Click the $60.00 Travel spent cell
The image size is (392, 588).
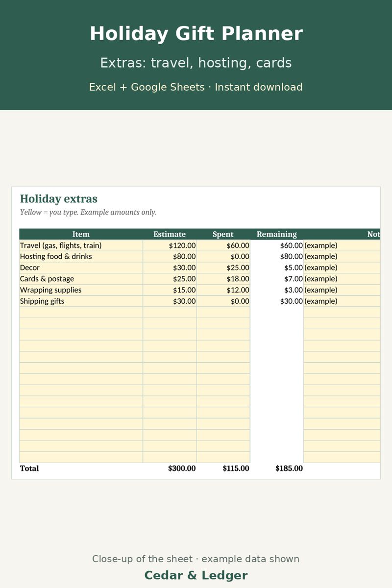point(223,245)
